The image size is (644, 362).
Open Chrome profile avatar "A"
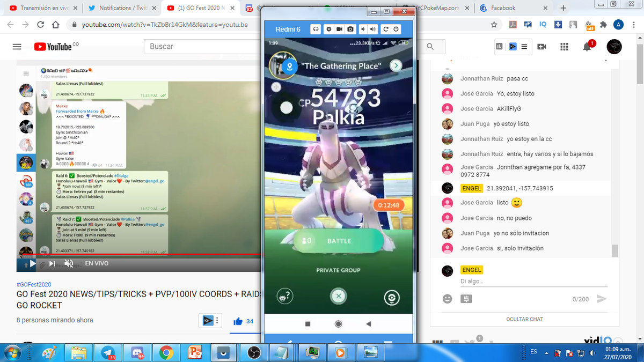click(x=618, y=25)
